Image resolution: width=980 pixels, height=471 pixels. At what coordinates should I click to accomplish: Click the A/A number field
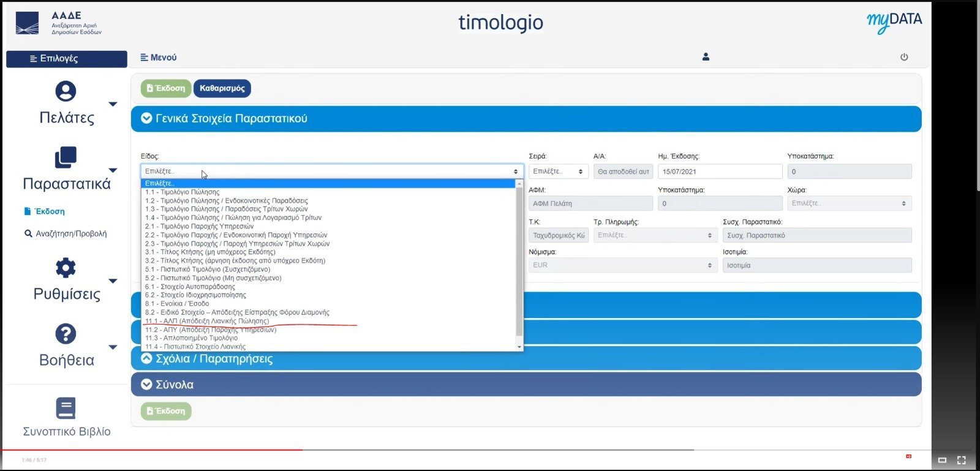click(x=623, y=171)
